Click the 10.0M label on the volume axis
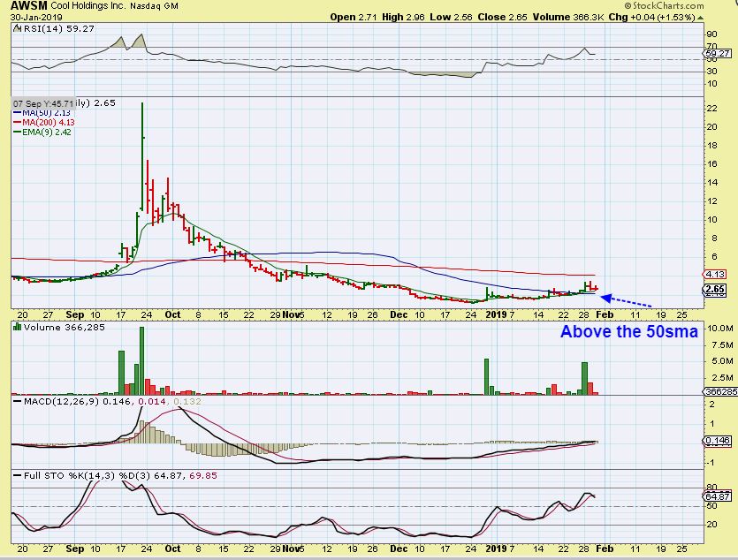Screen dimensions: 738x560 (x=720, y=329)
